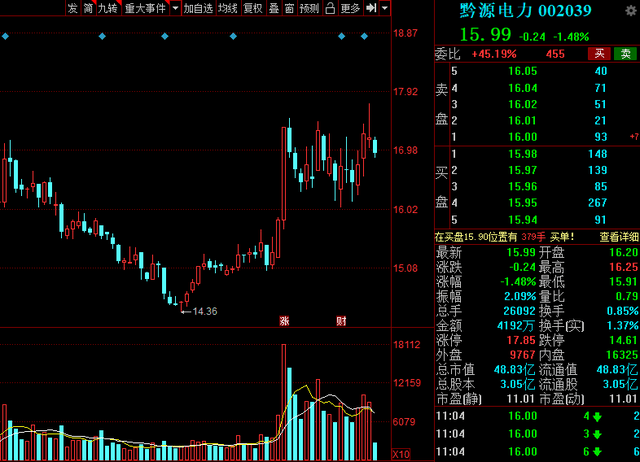Select sell level 3 price 16.02
The width and height of the screenshot is (640, 462).
522,104
